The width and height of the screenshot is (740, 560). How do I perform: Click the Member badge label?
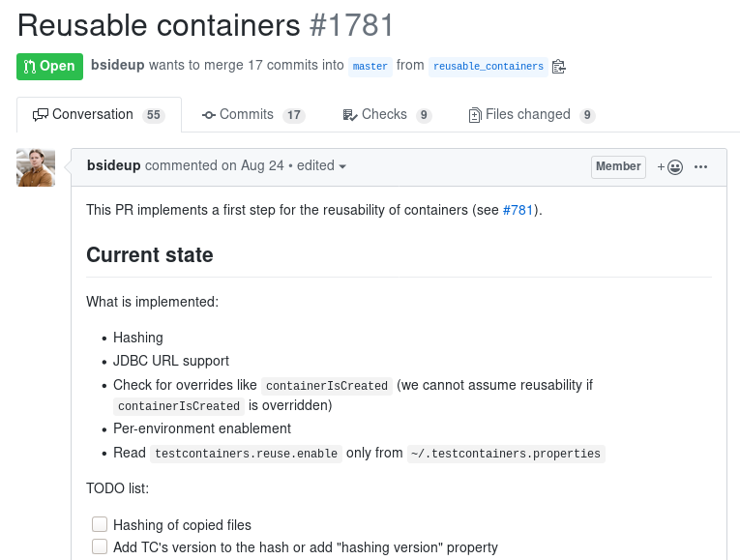[618, 167]
